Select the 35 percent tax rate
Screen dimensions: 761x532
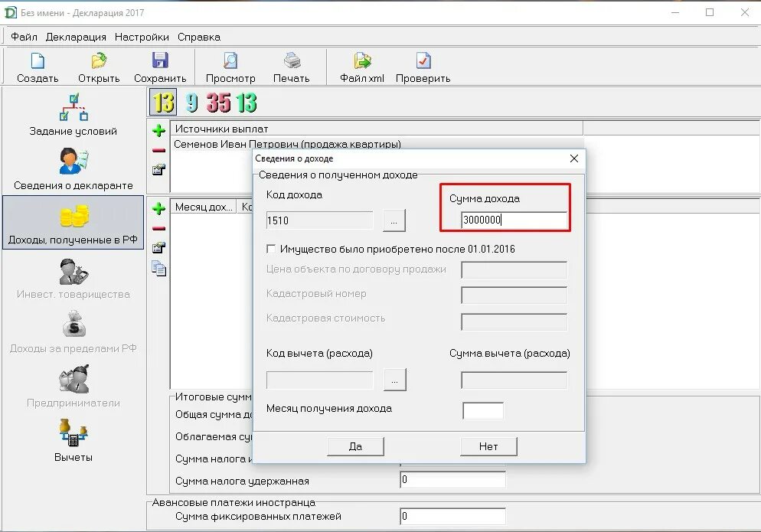click(218, 103)
